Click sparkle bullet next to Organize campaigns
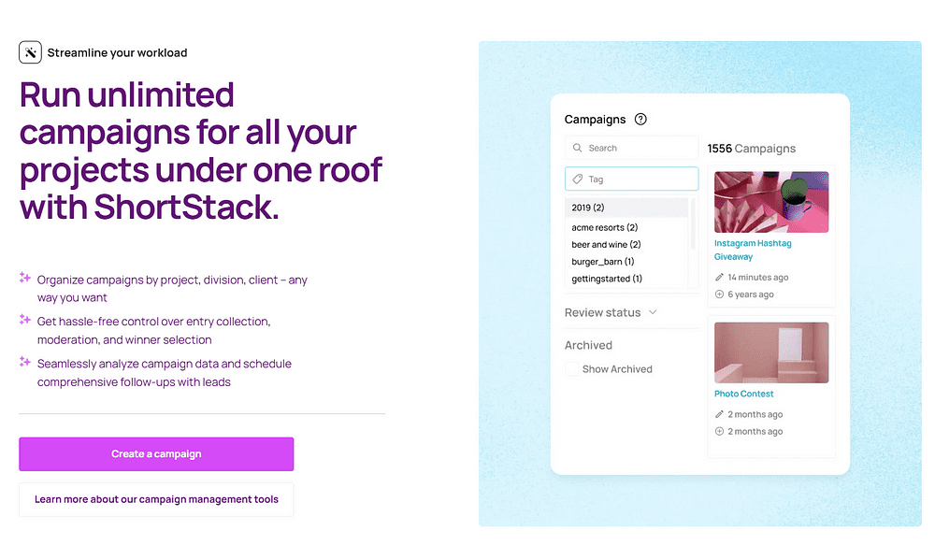The height and width of the screenshot is (560, 935). pos(24,278)
